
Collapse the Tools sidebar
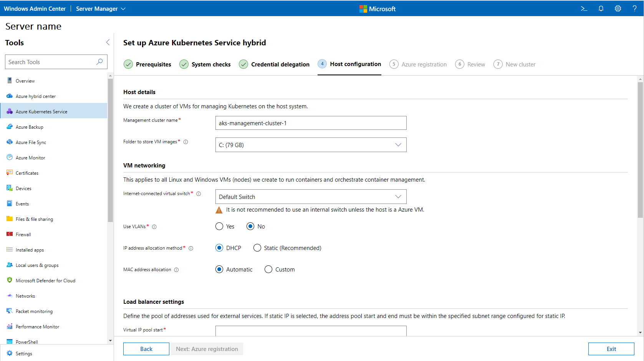pos(108,42)
